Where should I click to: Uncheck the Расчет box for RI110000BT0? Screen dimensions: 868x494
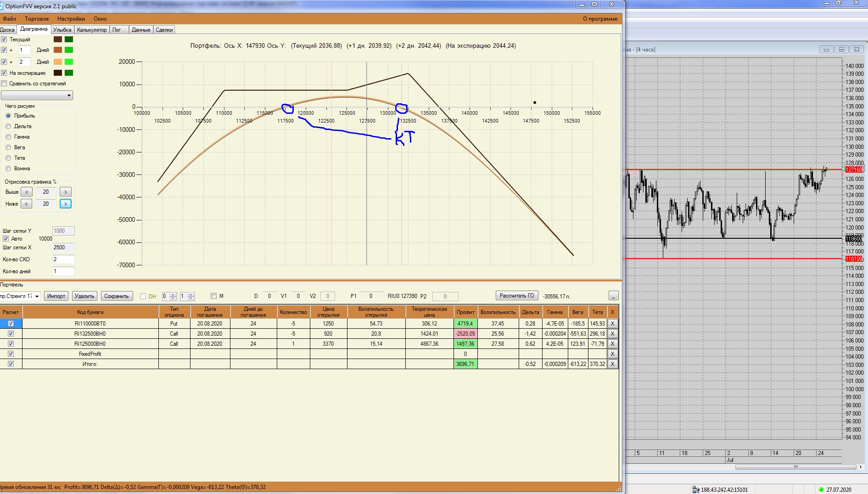coord(11,324)
